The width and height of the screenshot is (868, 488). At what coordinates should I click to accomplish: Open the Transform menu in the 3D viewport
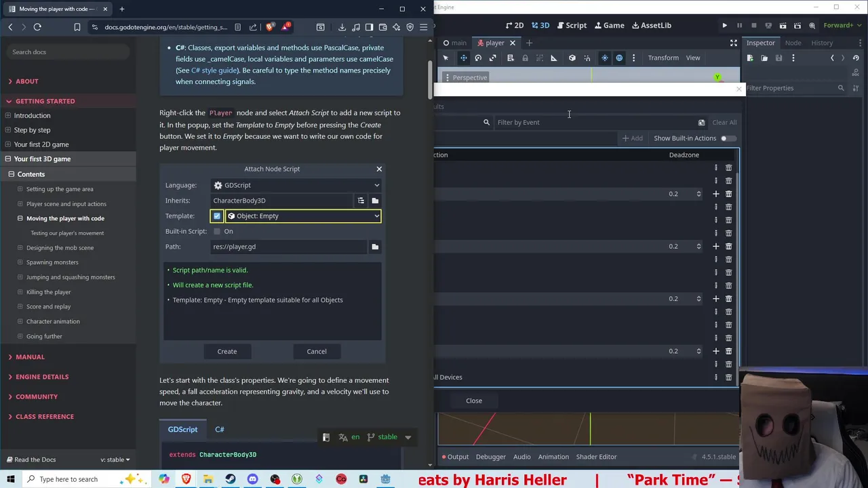[663, 58]
